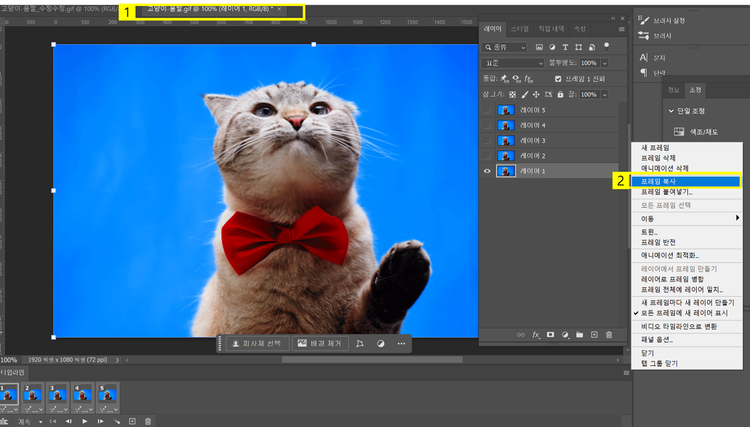Click the 배경 제거 button

[319, 343]
